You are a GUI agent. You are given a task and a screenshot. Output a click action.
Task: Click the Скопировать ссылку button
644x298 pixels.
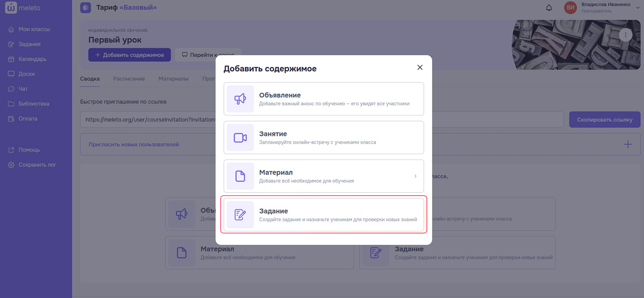[x=604, y=119]
